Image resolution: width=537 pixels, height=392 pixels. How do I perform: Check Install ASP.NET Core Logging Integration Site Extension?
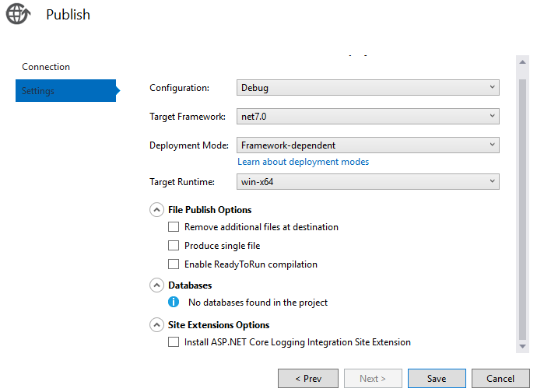click(x=174, y=342)
